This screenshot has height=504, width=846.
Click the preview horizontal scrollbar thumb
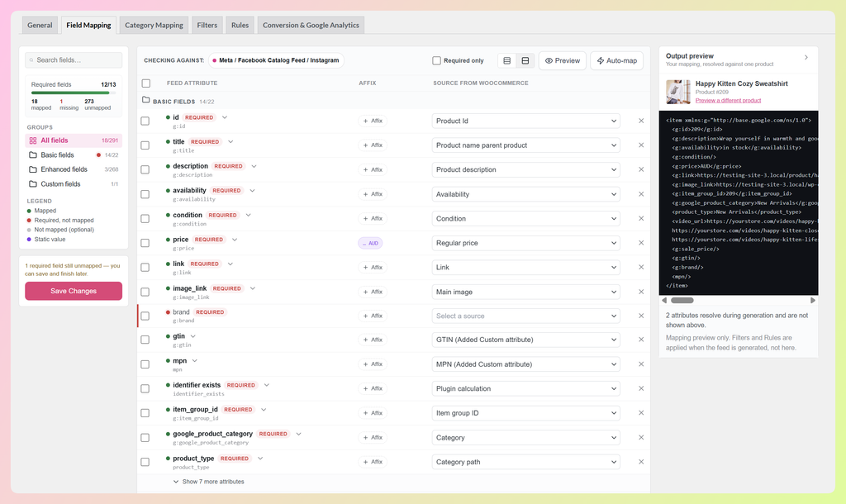pos(682,300)
